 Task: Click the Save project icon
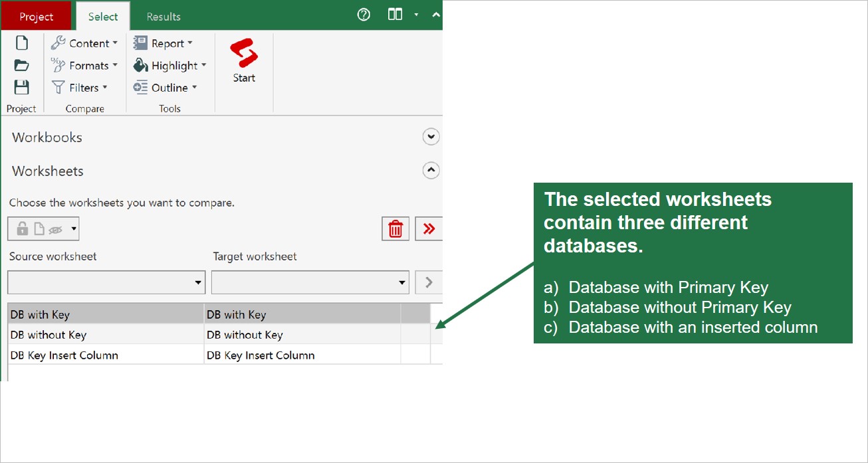22,87
